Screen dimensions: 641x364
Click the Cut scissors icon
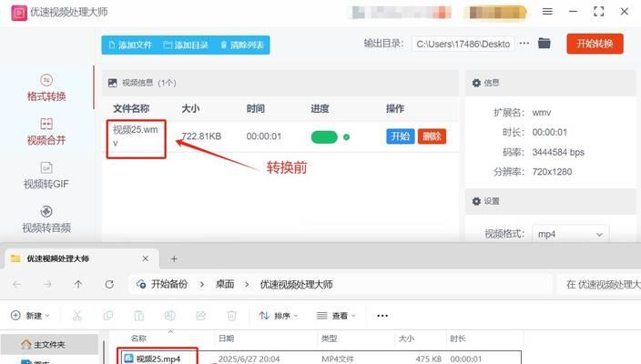tap(76, 316)
